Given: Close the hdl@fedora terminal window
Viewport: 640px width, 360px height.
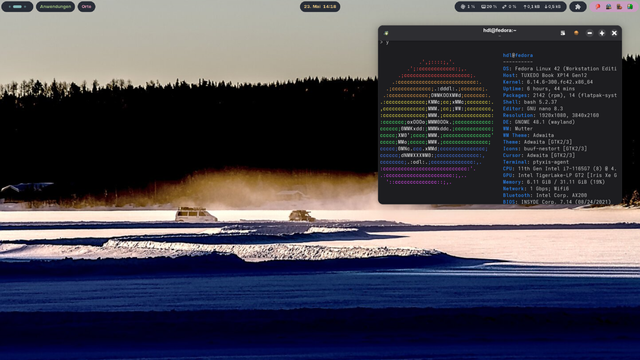Looking at the screenshot, I should (x=614, y=33).
